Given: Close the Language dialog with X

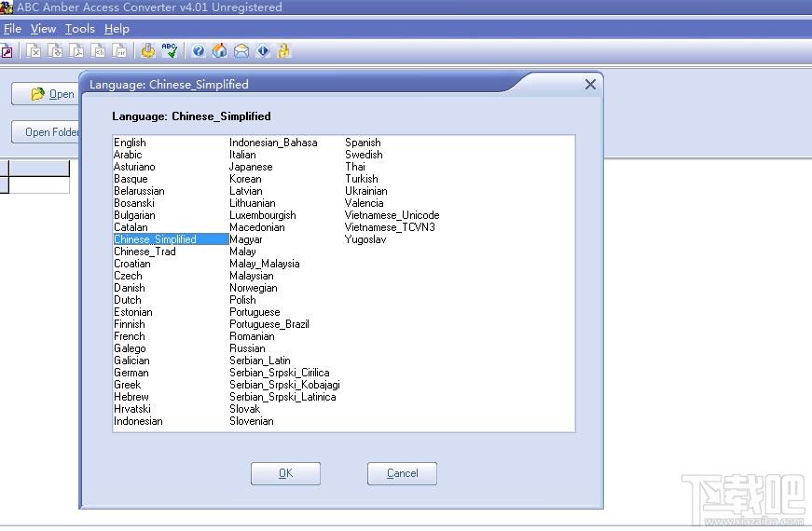Looking at the screenshot, I should [x=590, y=85].
